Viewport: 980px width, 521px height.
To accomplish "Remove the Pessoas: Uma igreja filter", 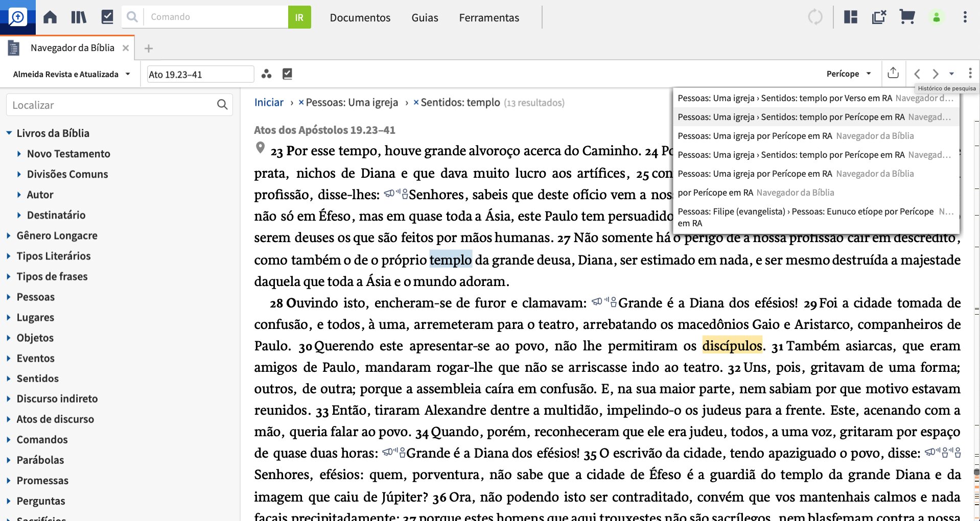I will click(301, 102).
